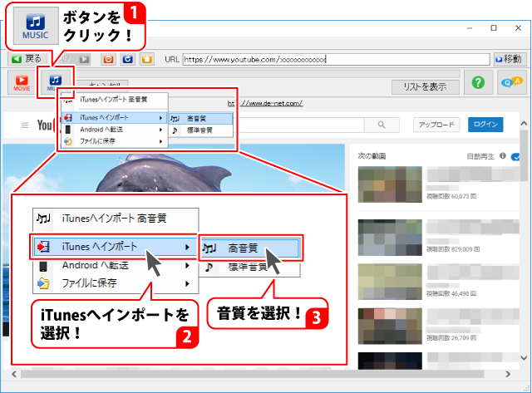Minimize the application window
The image size is (532, 393).
(x=470, y=28)
